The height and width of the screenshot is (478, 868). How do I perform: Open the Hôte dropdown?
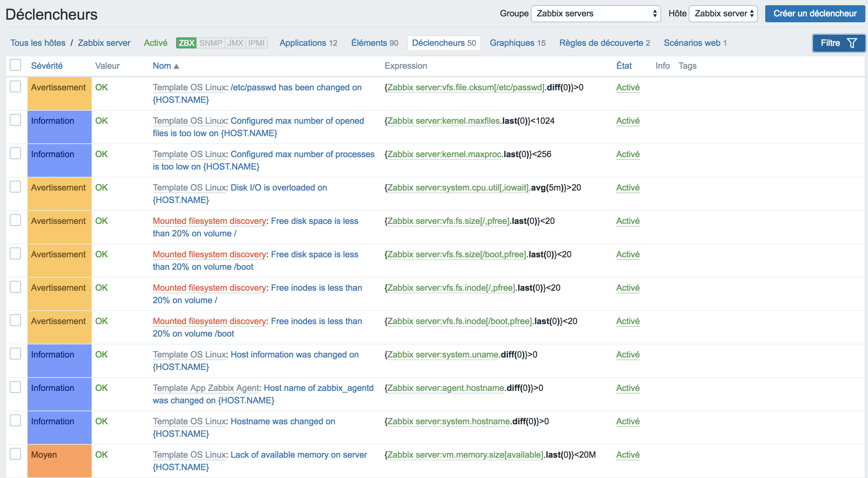pyautogui.click(x=723, y=14)
